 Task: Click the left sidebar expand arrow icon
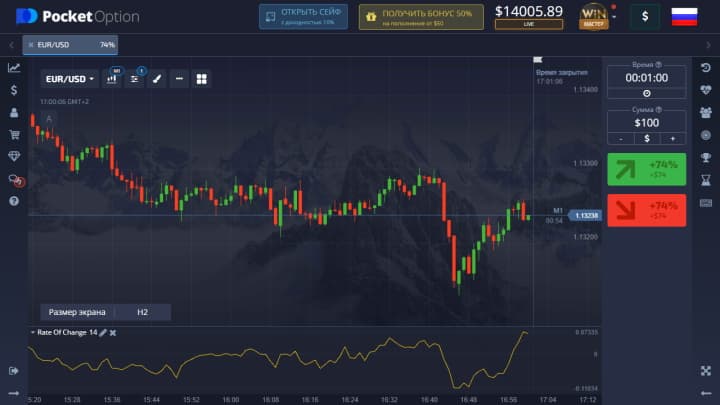[14, 393]
